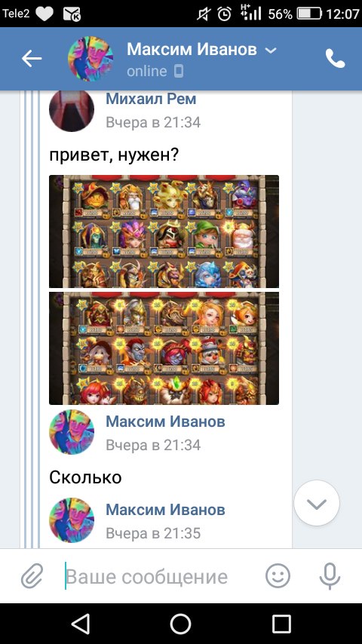Open Максим Иванов name above "Сколько" message
The image size is (362, 644).
point(165,422)
